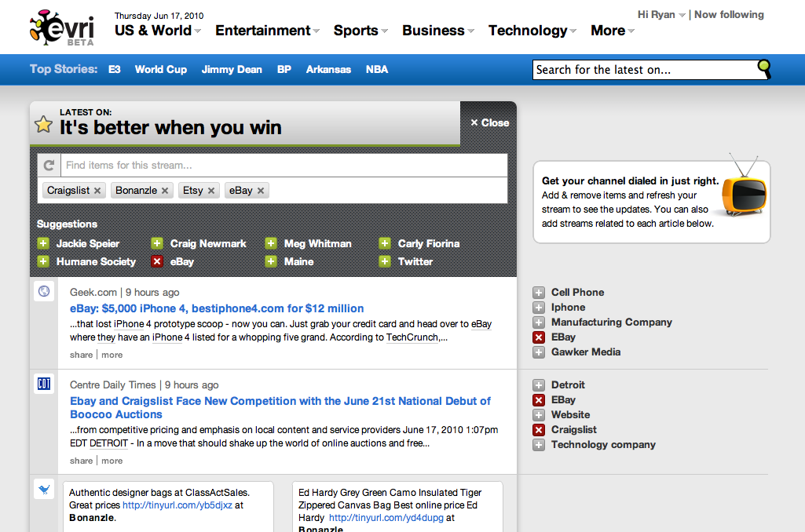Remove Craigslist via red x in sidebar
Screen dimensions: 805x532
(x=539, y=430)
